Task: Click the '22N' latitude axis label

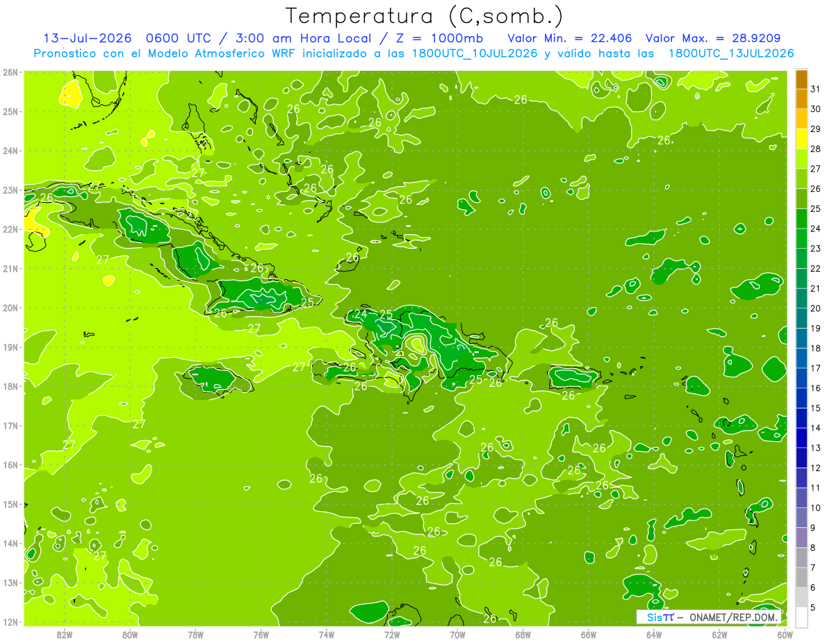Action: (10, 229)
